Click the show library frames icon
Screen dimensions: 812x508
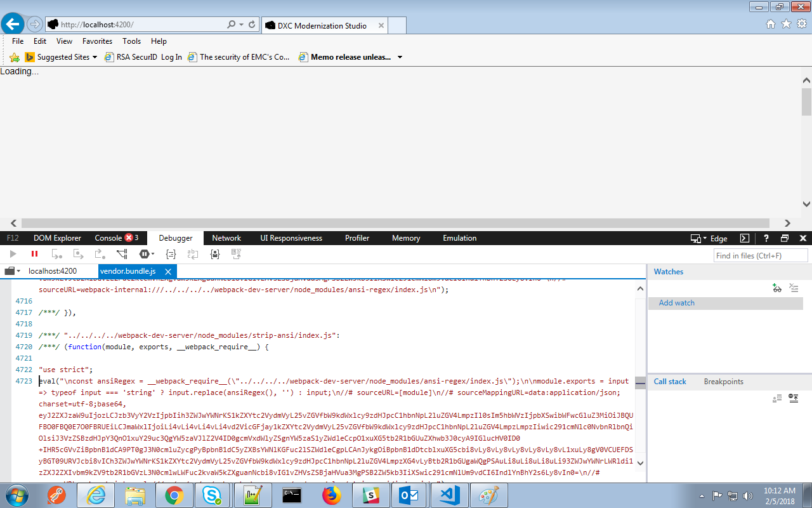tap(777, 398)
